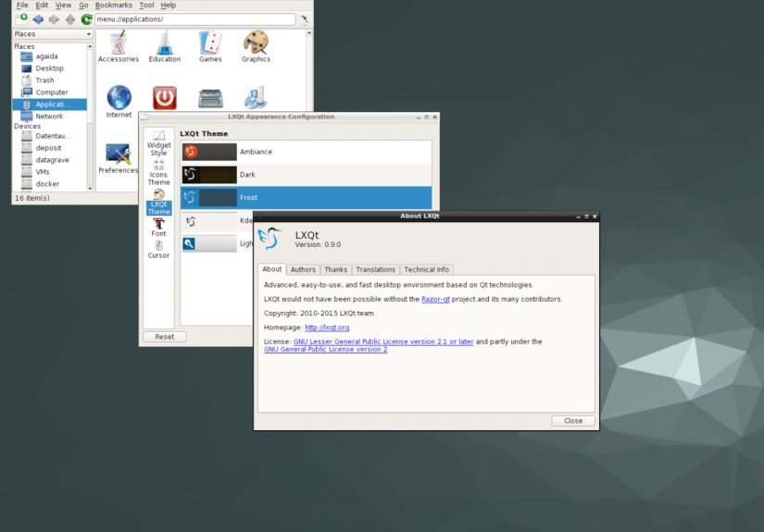
Task: Switch to the Thanks tab
Action: (x=336, y=269)
